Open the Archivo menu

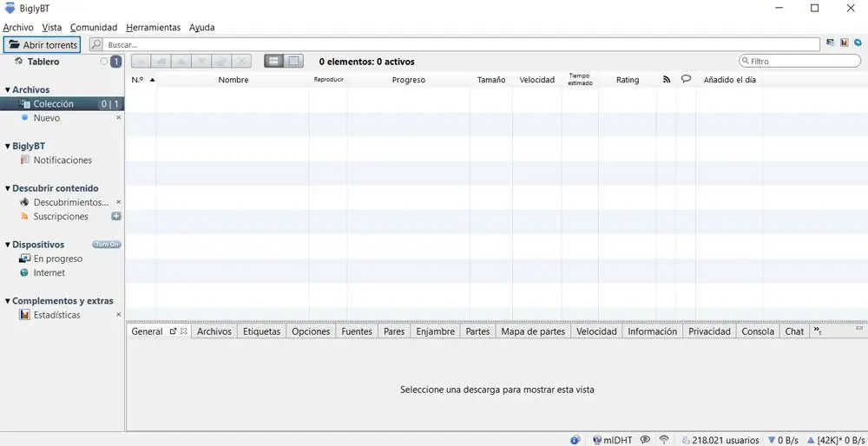tap(18, 27)
